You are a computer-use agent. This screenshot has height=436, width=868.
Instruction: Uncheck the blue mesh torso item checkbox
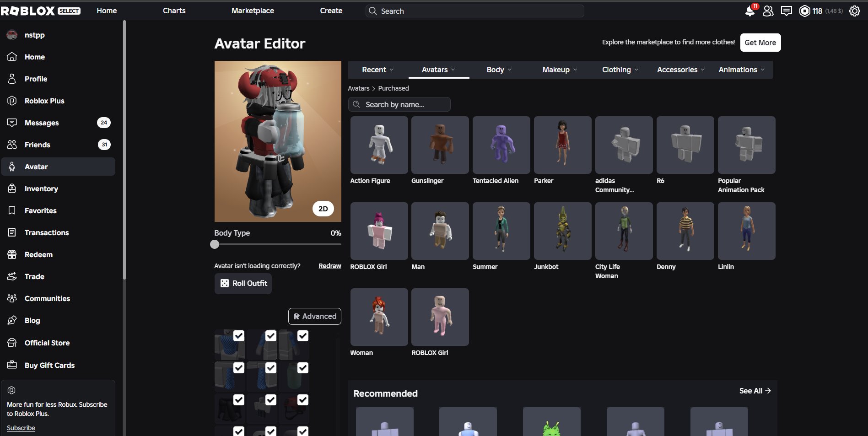(x=239, y=336)
